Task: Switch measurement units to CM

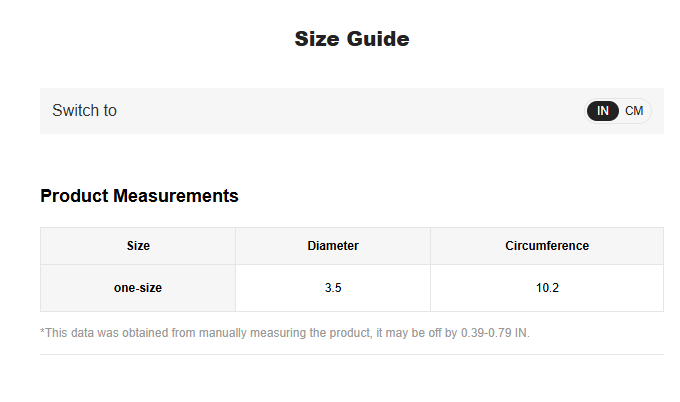Action: (634, 111)
